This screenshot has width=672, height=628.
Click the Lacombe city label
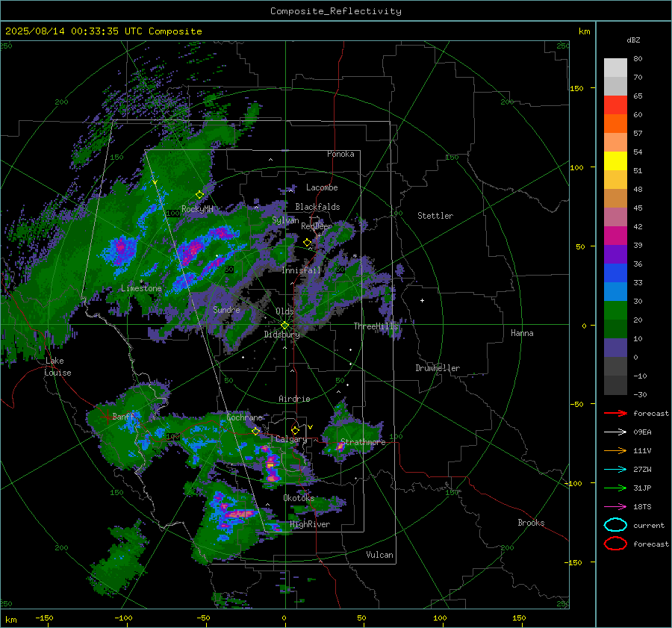tap(322, 187)
